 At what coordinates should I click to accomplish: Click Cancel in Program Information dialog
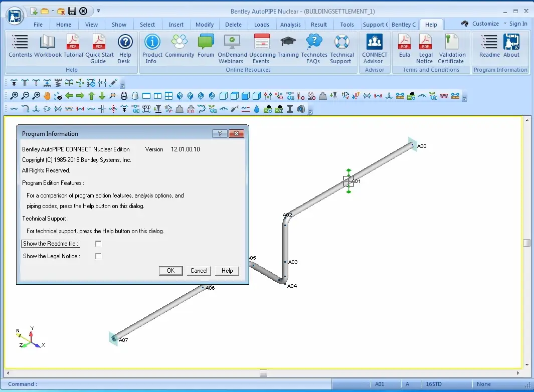click(x=199, y=271)
